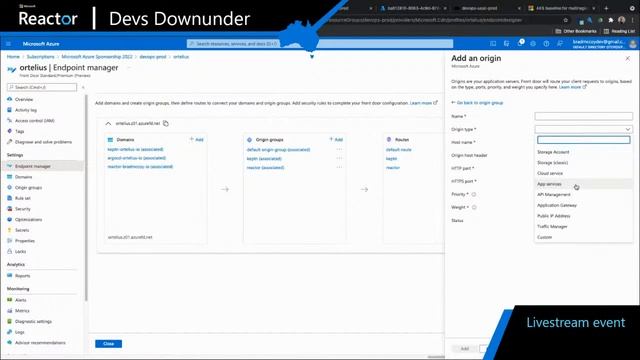This screenshot has width=640, height=360.
Task: Open the Help question mark icon
Action: (x=546, y=44)
